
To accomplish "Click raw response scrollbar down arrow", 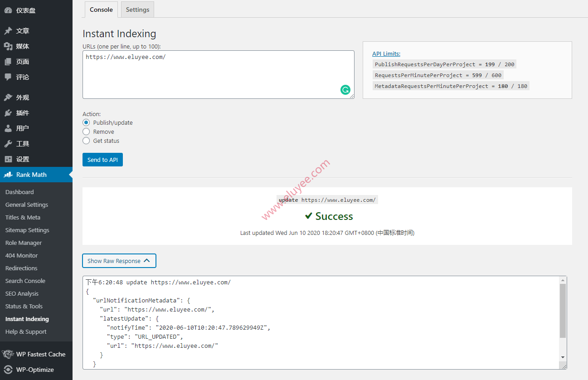I will pyautogui.click(x=563, y=357).
